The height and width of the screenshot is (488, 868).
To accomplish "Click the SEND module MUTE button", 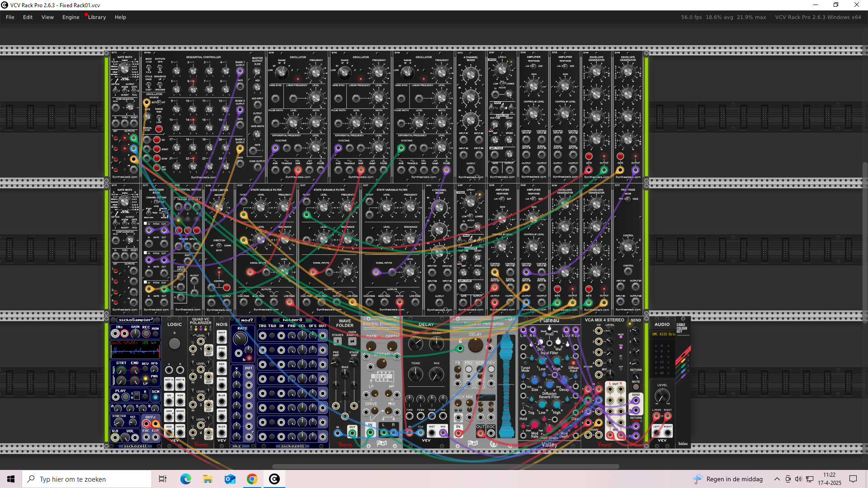I will click(636, 387).
